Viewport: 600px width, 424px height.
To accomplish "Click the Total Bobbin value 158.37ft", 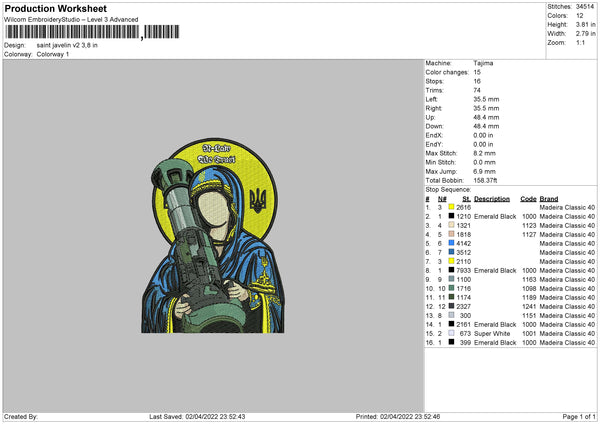I will (x=485, y=180).
